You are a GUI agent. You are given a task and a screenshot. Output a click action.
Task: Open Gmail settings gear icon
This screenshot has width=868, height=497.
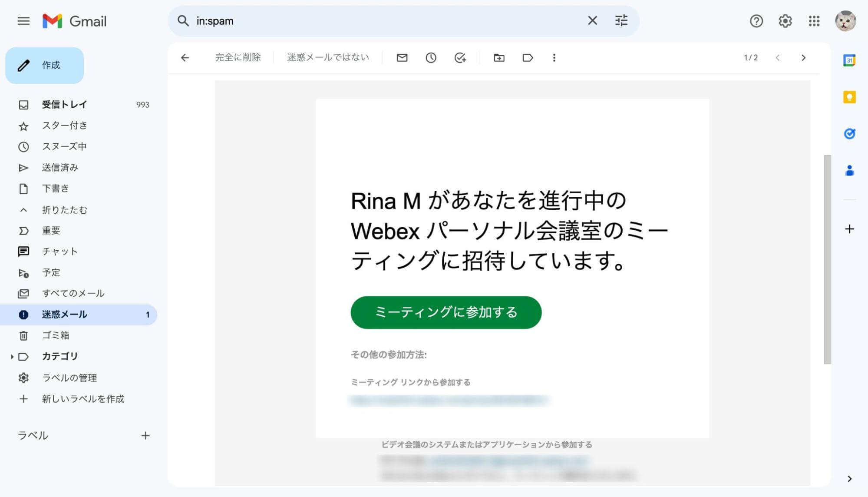[x=786, y=21]
